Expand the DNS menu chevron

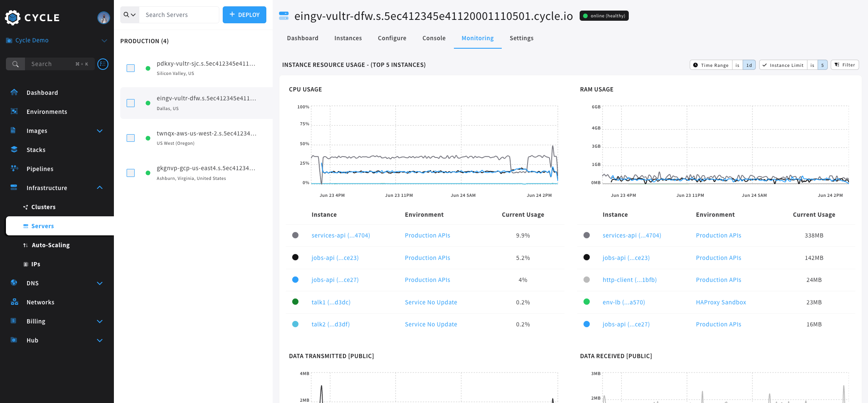pos(100,283)
